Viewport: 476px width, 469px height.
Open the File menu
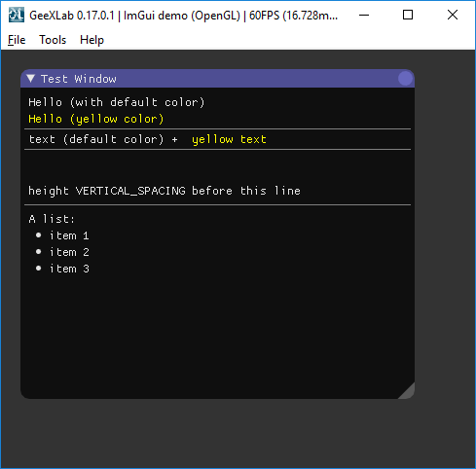pos(17,40)
